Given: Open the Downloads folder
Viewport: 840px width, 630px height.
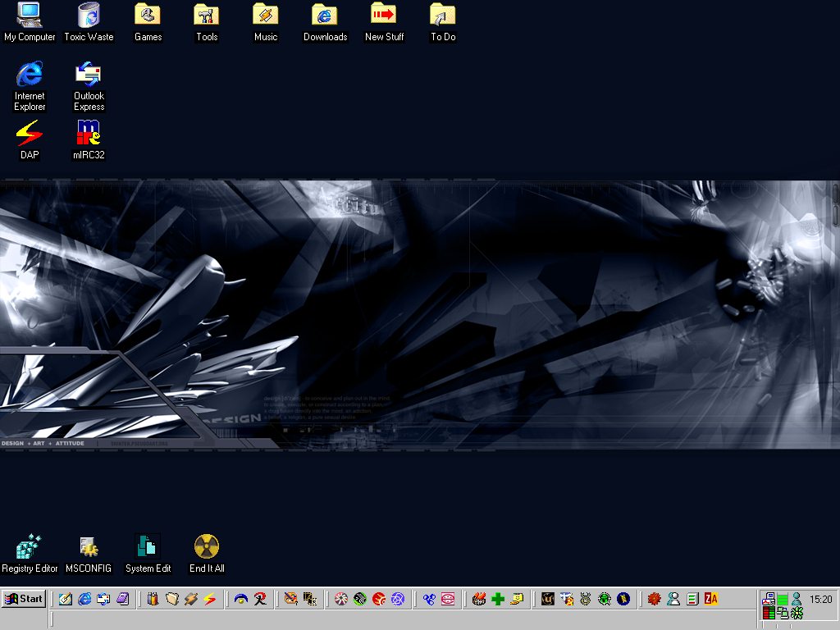Looking at the screenshot, I should point(325,16).
